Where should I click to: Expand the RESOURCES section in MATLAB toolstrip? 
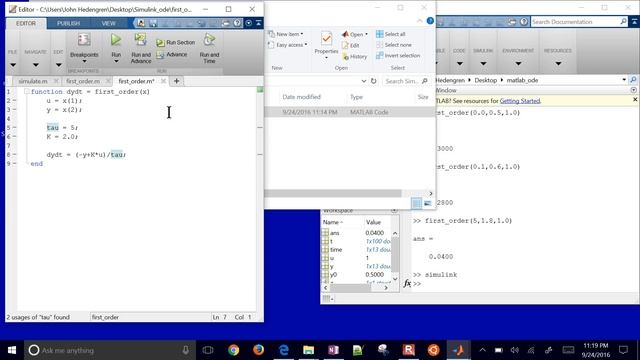pos(558,64)
